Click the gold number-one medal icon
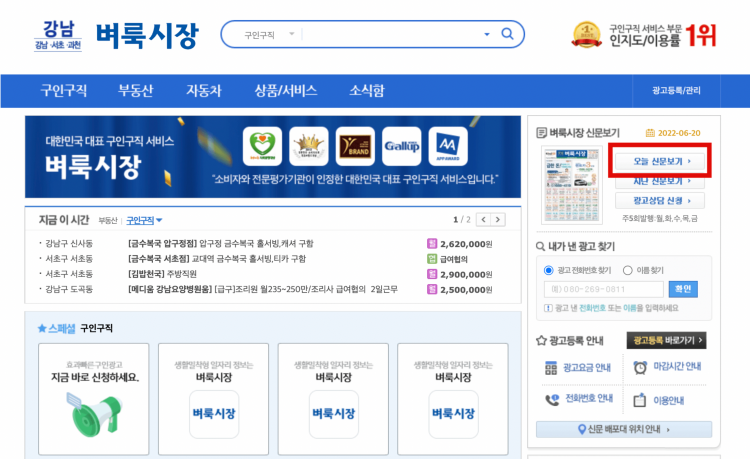750x459 pixels. [x=586, y=34]
